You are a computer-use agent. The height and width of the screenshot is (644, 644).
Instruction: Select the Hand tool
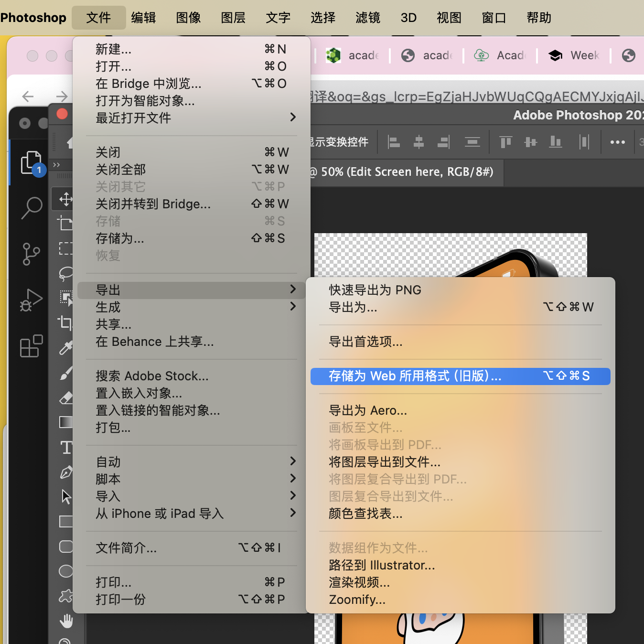coord(66,621)
